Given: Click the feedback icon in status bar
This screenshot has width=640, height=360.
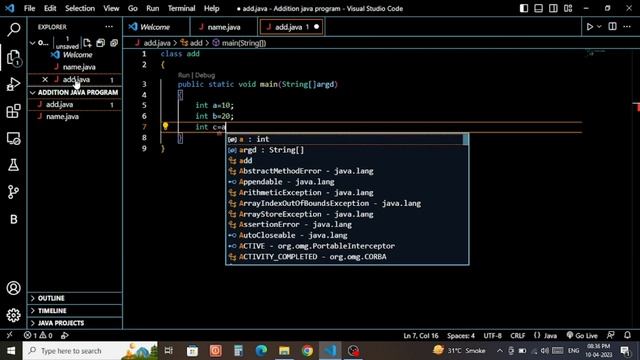Looking at the screenshot, I should 611,335.
